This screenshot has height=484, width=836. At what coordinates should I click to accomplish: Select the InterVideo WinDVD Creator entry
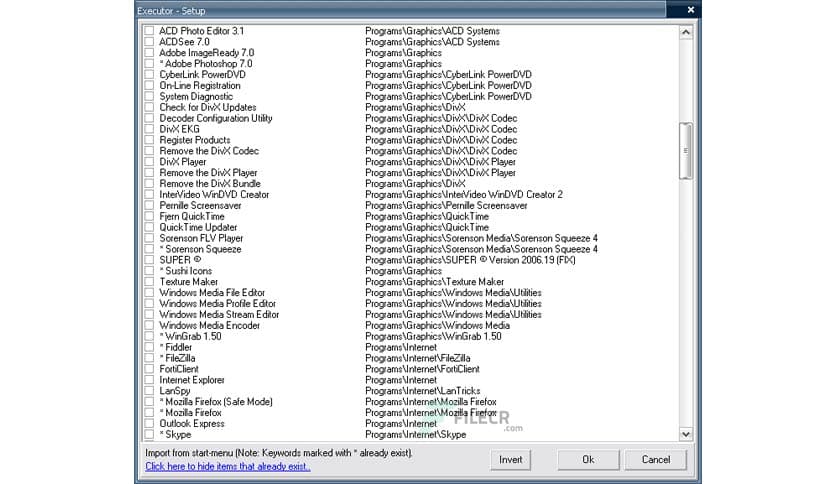tap(214, 195)
